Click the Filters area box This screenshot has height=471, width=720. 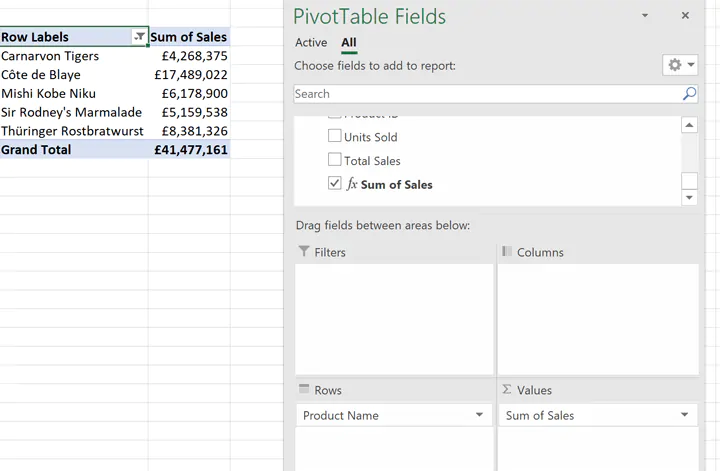tap(394, 319)
